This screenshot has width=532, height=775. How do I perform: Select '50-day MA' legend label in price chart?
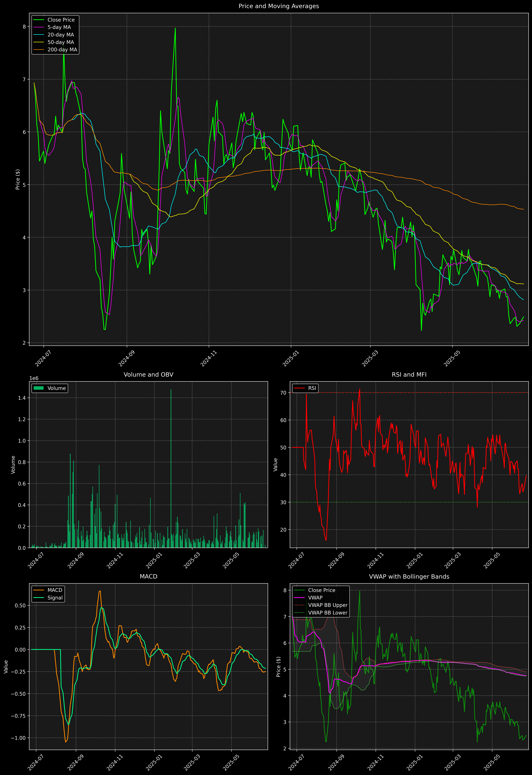pyautogui.click(x=61, y=42)
